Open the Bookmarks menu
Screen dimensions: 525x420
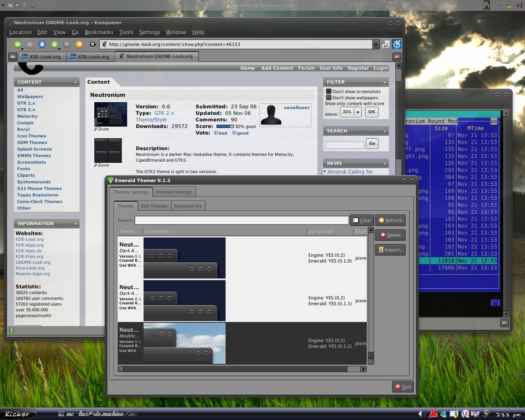(x=99, y=32)
